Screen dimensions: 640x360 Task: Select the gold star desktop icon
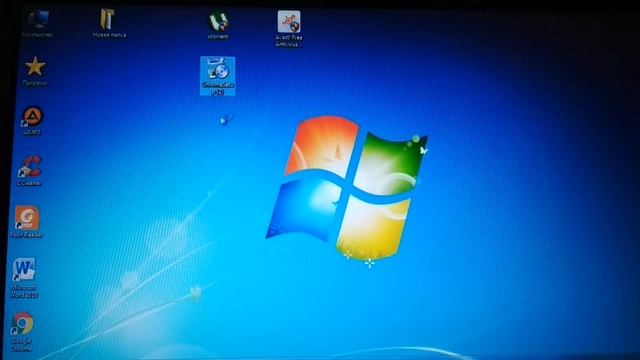[x=35, y=71]
